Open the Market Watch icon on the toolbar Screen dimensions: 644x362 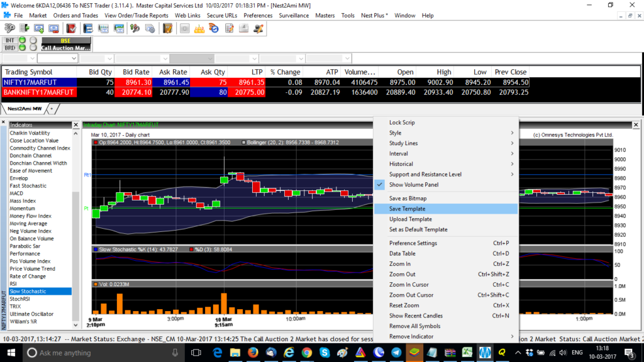(38, 28)
